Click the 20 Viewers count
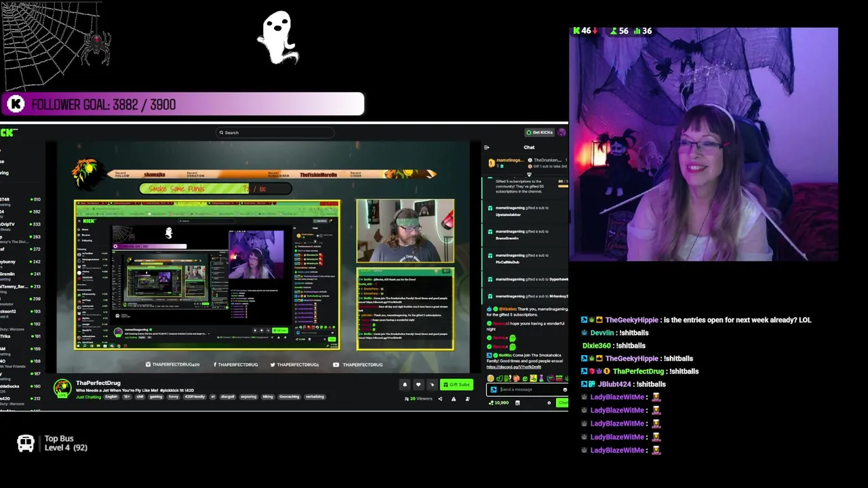This screenshot has height=488, width=868. coord(418,399)
